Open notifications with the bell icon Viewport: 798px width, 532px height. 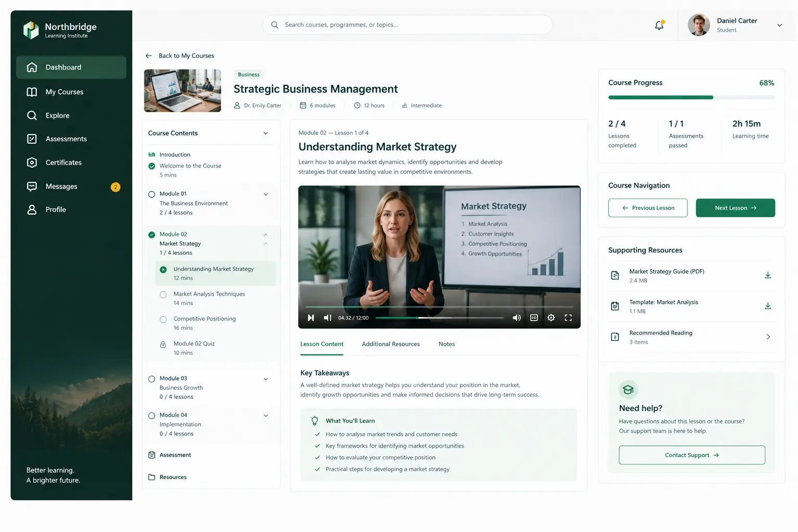tap(659, 25)
